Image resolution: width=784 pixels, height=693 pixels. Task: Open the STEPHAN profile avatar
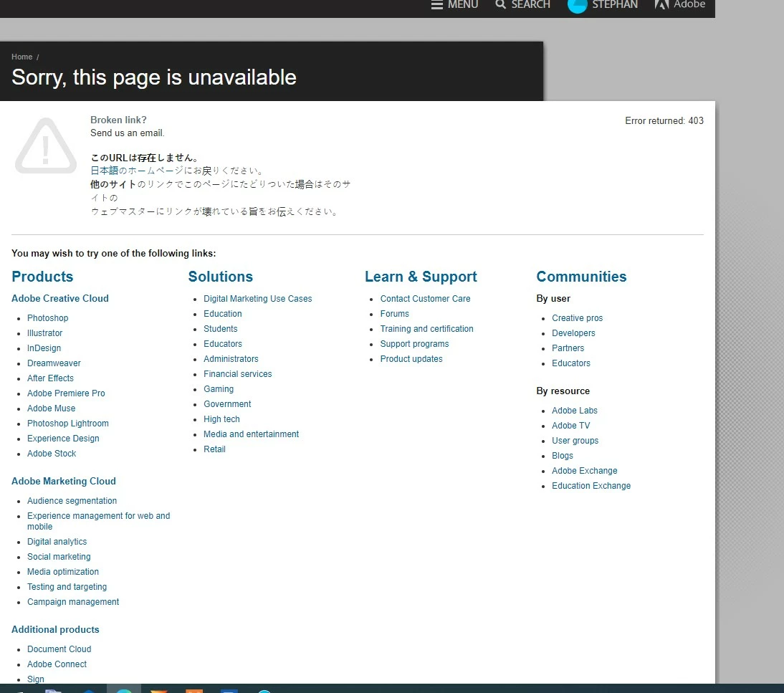coord(577,6)
